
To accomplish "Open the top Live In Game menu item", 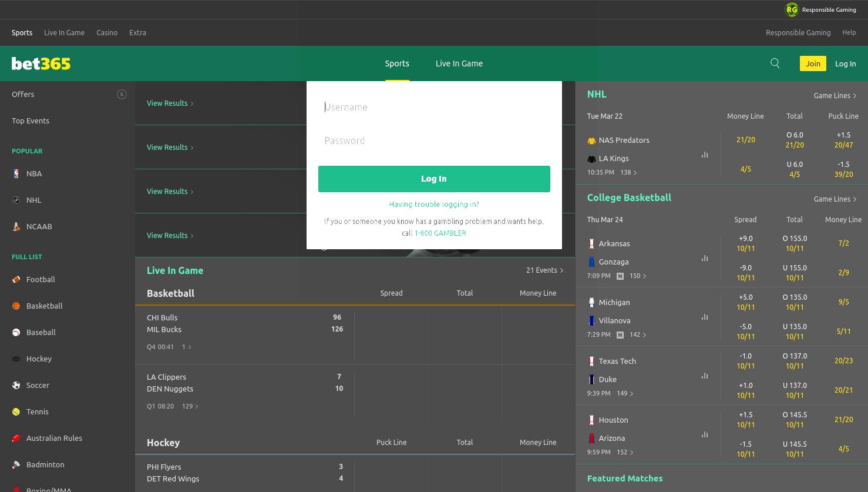I will [x=64, y=32].
